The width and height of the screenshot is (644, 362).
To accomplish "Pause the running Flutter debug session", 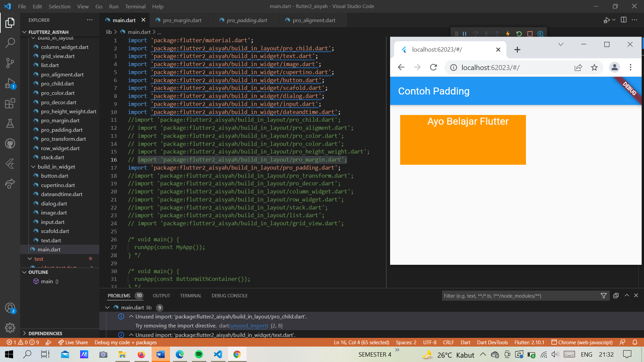I will tap(465, 34).
